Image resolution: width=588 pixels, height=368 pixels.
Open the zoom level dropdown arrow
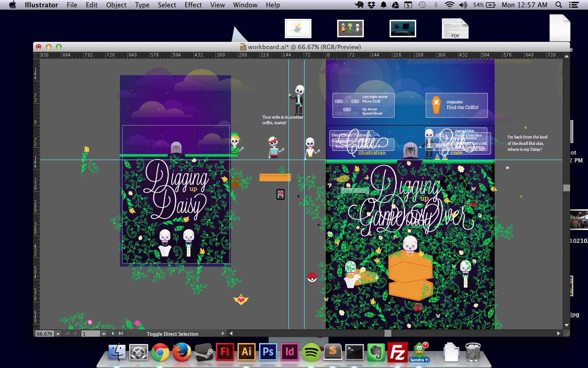coord(58,333)
